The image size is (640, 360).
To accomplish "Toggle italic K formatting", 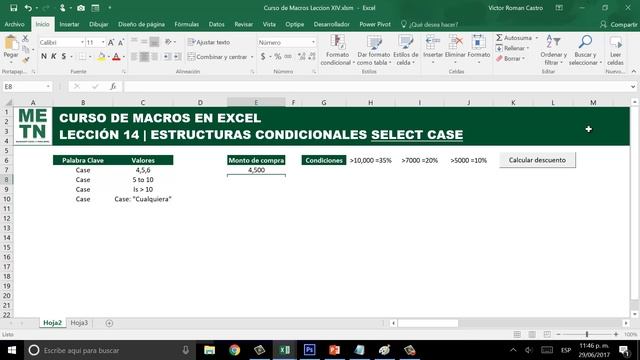I will (x=53, y=56).
